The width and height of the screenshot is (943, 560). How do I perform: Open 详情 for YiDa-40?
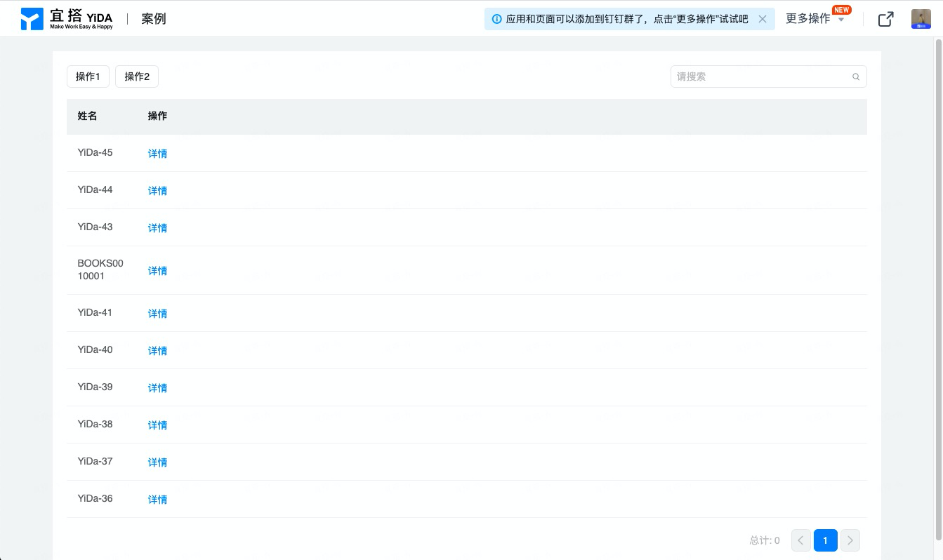(157, 351)
